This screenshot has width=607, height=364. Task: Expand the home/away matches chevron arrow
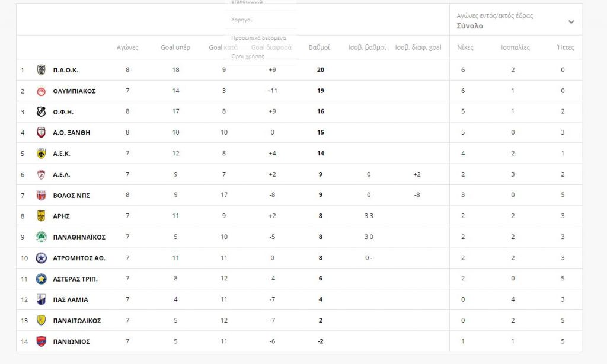point(571,22)
